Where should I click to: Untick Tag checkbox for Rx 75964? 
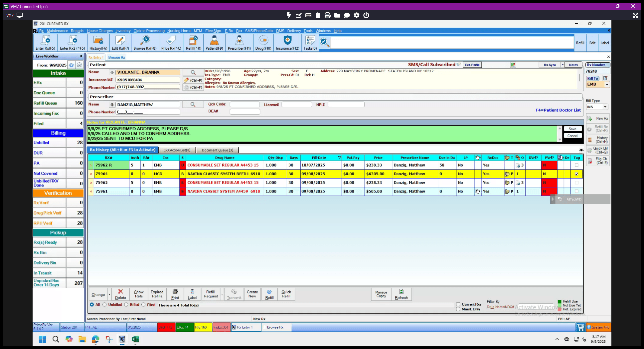(x=576, y=174)
